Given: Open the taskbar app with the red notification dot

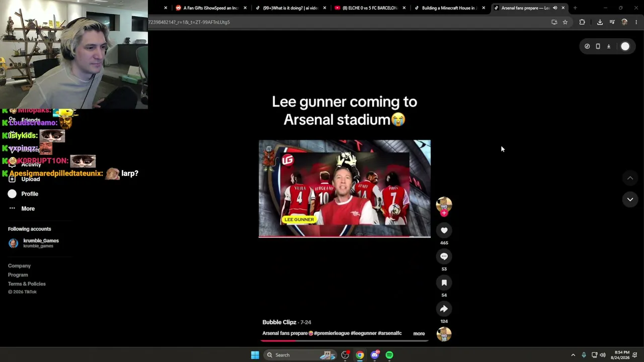Looking at the screenshot, I should (345, 355).
